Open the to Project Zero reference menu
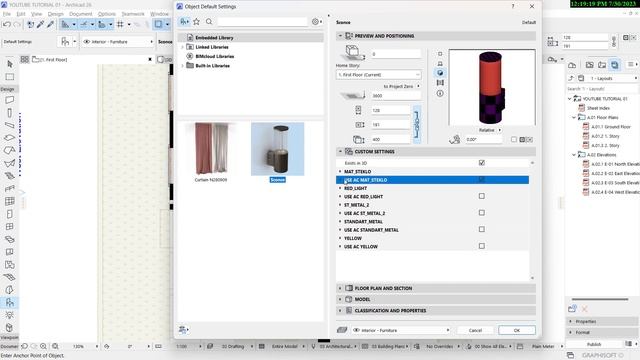 pyautogui.click(x=401, y=87)
